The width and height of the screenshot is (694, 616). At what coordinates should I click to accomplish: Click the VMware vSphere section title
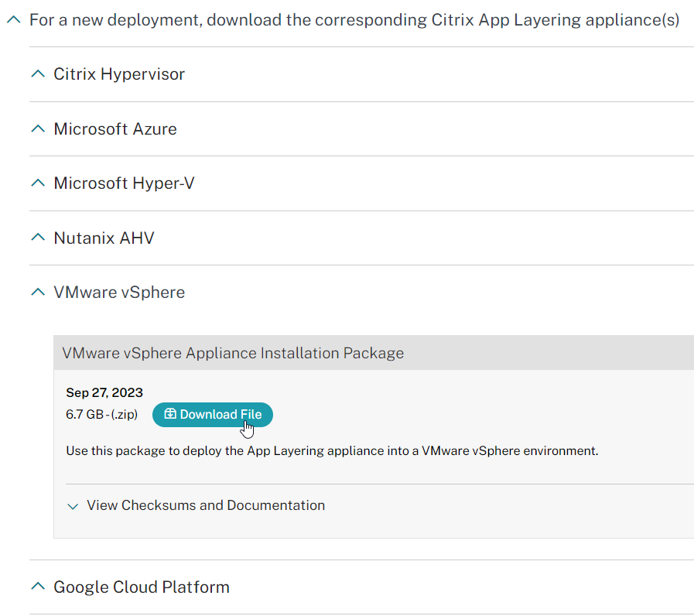tap(119, 293)
